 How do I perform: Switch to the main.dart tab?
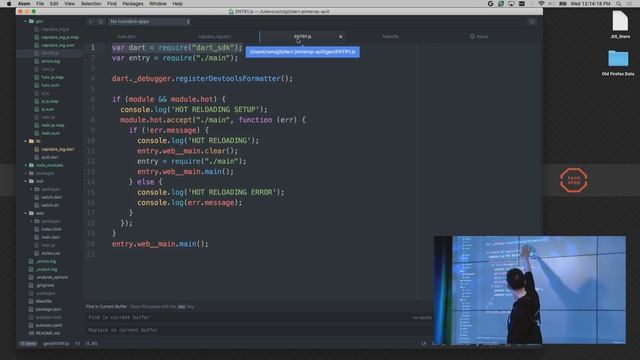(x=127, y=36)
